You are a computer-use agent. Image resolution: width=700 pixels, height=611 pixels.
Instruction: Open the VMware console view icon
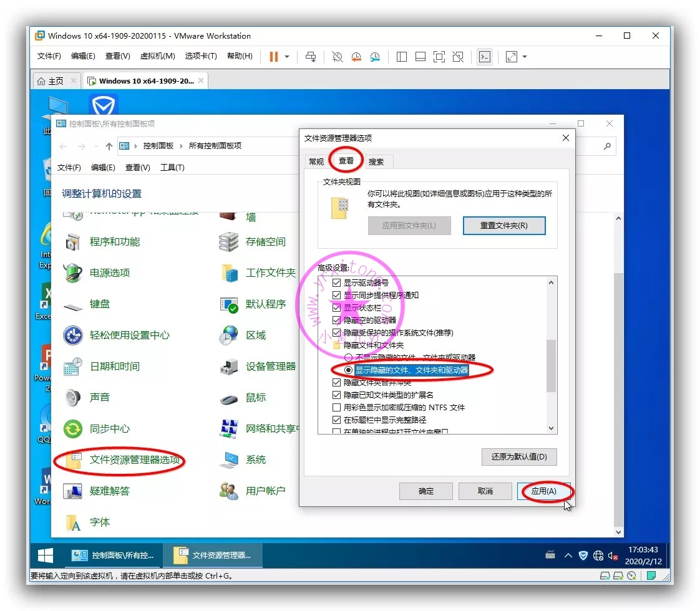click(484, 57)
